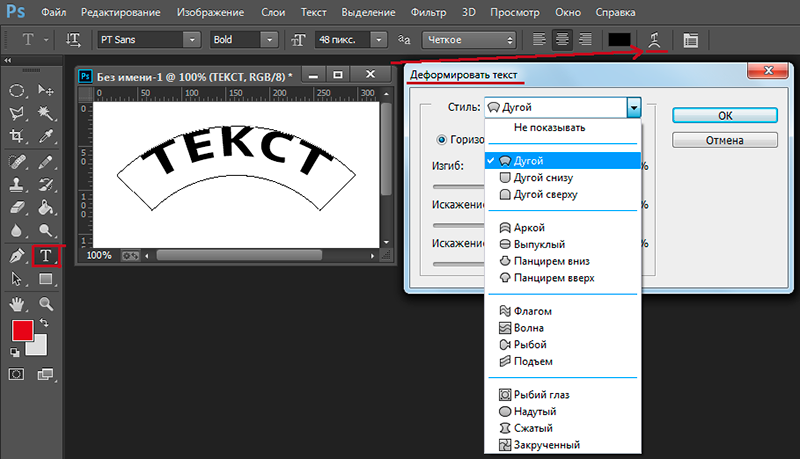The image size is (800, 459).
Task: Enable left text alignment
Action: [x=539, y=39]
